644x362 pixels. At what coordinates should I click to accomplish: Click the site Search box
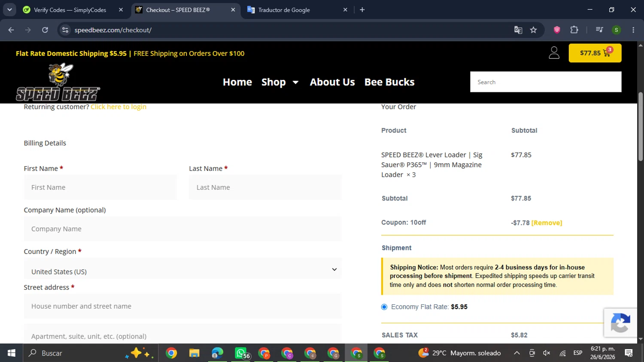546,82
